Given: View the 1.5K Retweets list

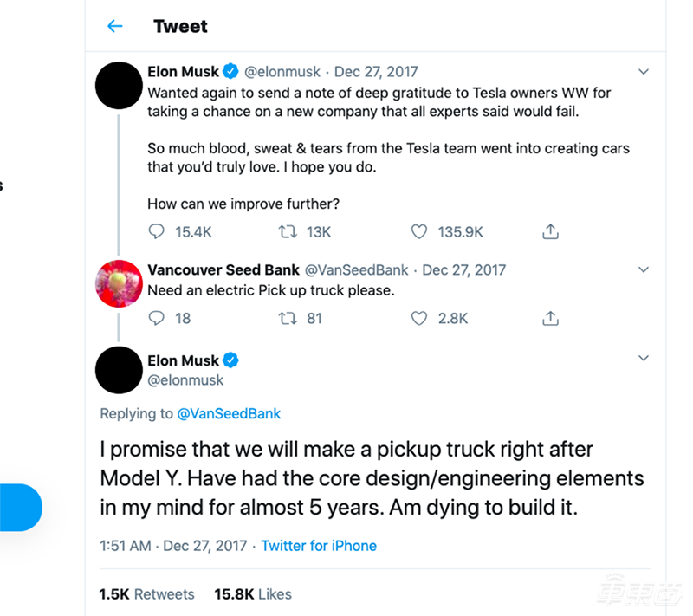Looking at the screenshot, I should click(x=147, y=594).
